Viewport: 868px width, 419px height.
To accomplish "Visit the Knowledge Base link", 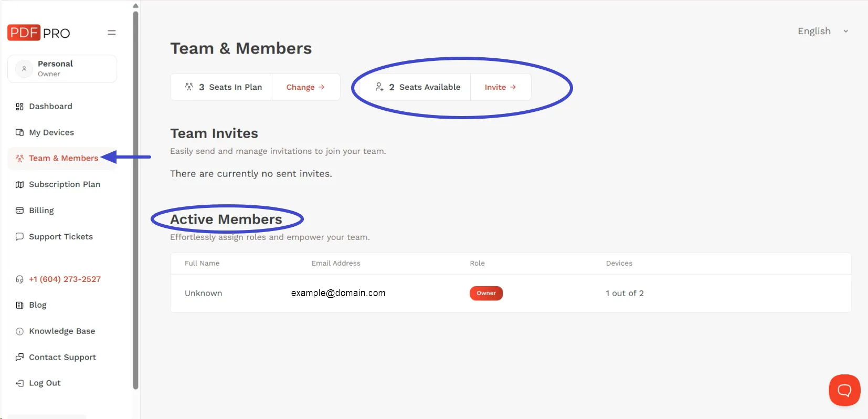I will pyautogui.click(x=62, y=331).
